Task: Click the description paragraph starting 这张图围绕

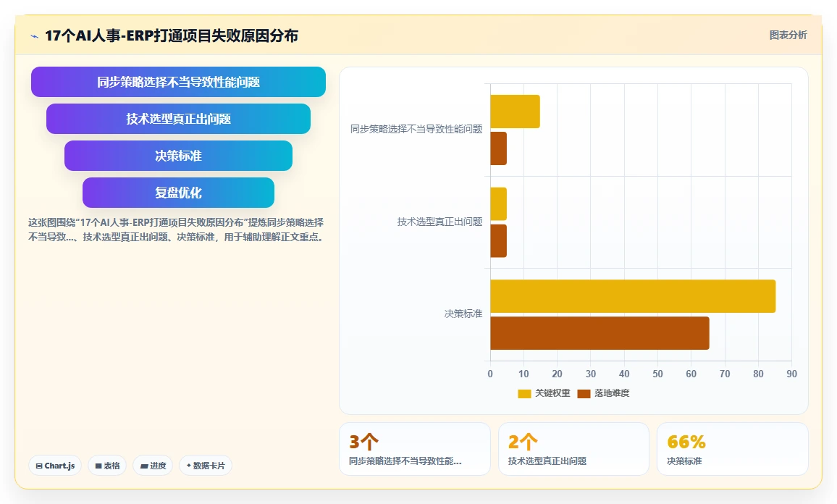Action: (x=176, y=230)
